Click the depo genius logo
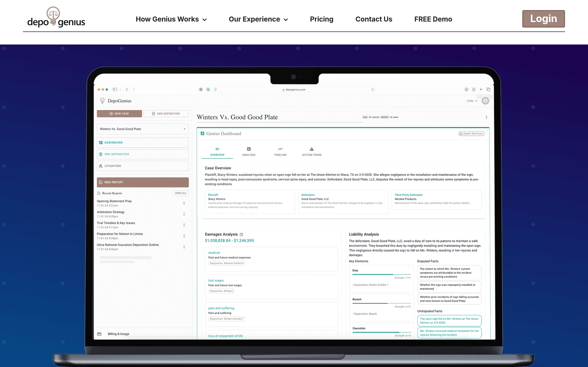This screenshot has width=588, height=367. [x=56, y=17]
